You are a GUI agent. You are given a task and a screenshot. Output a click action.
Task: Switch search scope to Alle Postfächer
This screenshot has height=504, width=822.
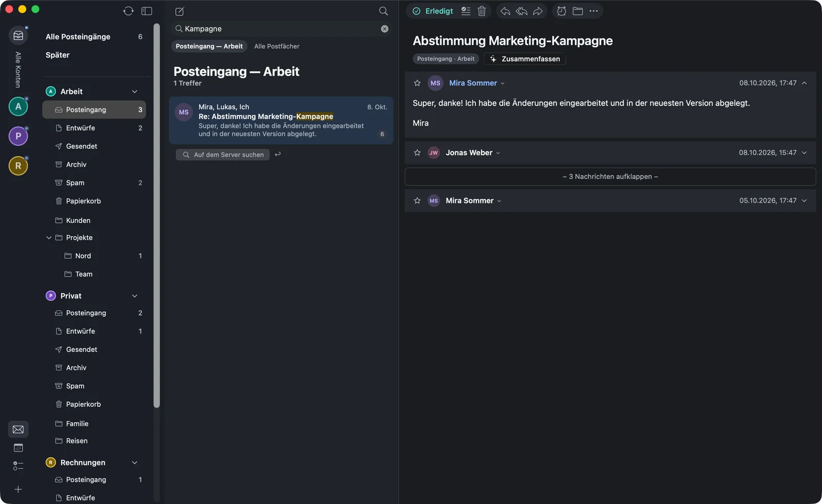[277, 46]
